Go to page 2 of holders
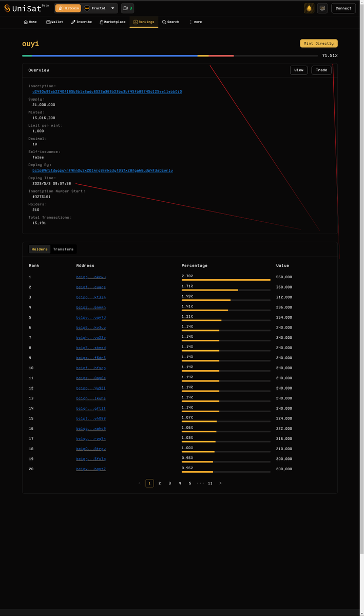Image resolution: width=364 pixels, height=616 pixels. [x=160, y=483]
